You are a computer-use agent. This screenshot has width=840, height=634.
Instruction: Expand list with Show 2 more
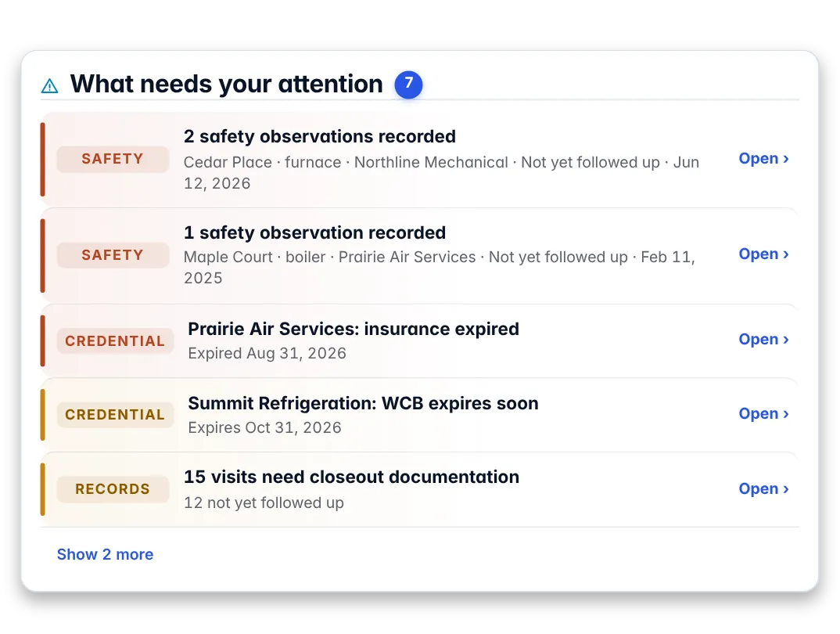tap(105, 554)
